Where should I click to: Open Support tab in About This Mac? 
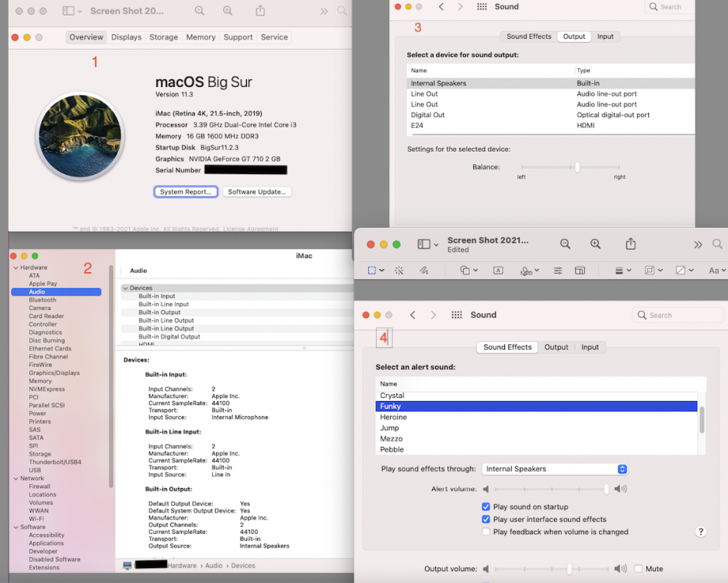click(239, 37)
